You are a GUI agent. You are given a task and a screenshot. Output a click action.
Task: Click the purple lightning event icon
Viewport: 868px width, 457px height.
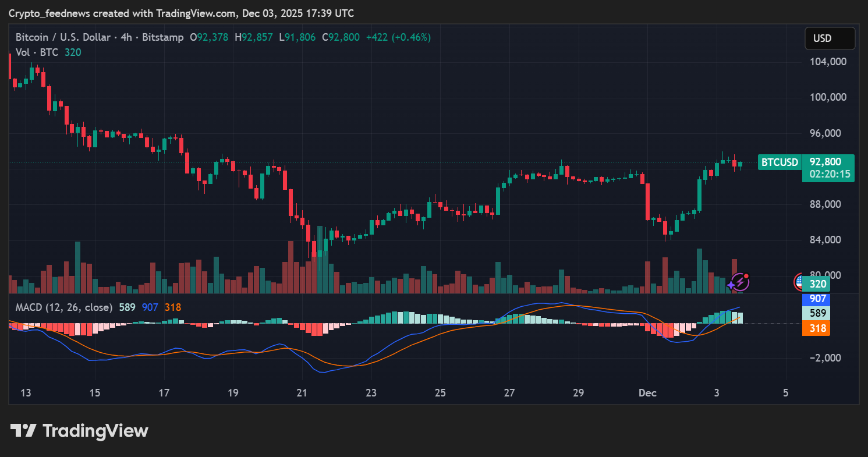739,282
